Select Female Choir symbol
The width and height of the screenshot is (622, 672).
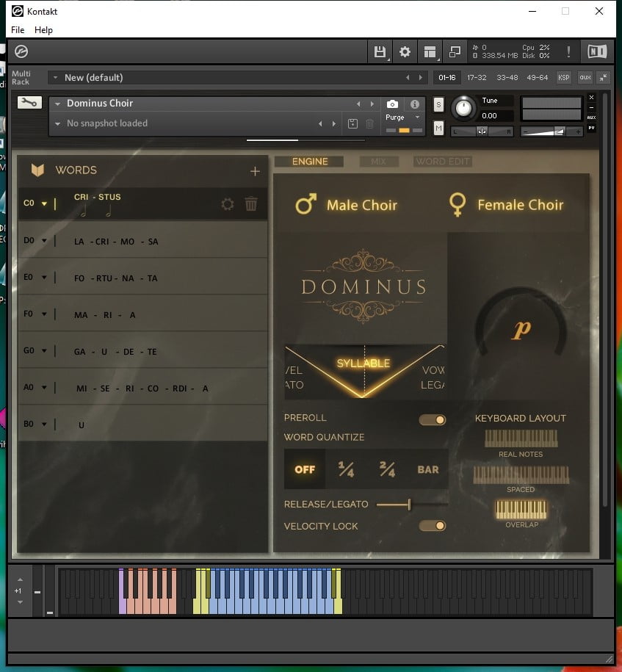tap(458, 204)
